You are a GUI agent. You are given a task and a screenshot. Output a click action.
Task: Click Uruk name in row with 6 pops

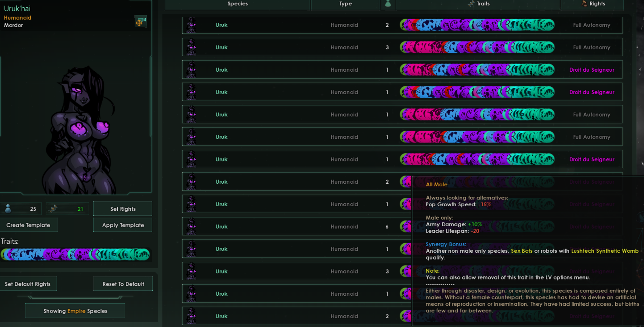[x=221, y=227]
